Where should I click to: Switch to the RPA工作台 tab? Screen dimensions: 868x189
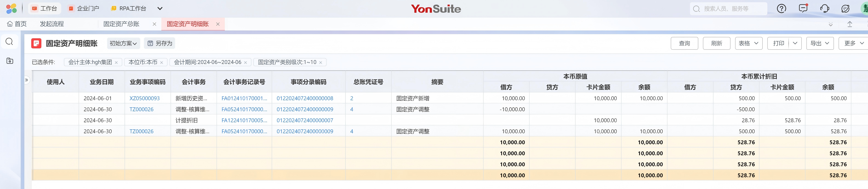pos(129,9)
